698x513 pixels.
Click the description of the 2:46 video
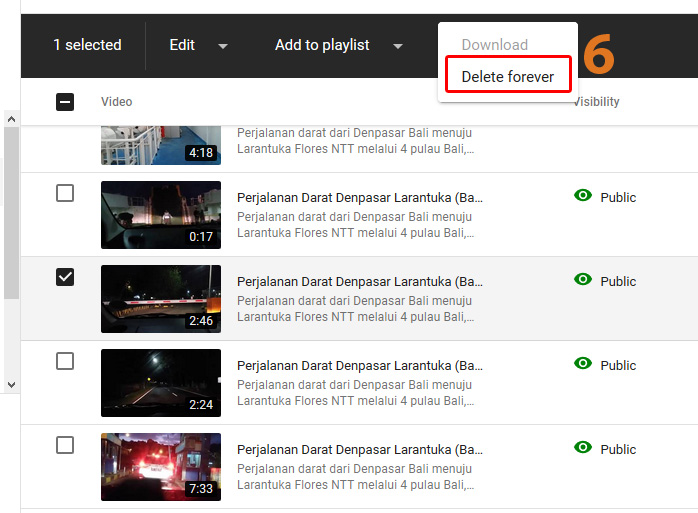355,309
